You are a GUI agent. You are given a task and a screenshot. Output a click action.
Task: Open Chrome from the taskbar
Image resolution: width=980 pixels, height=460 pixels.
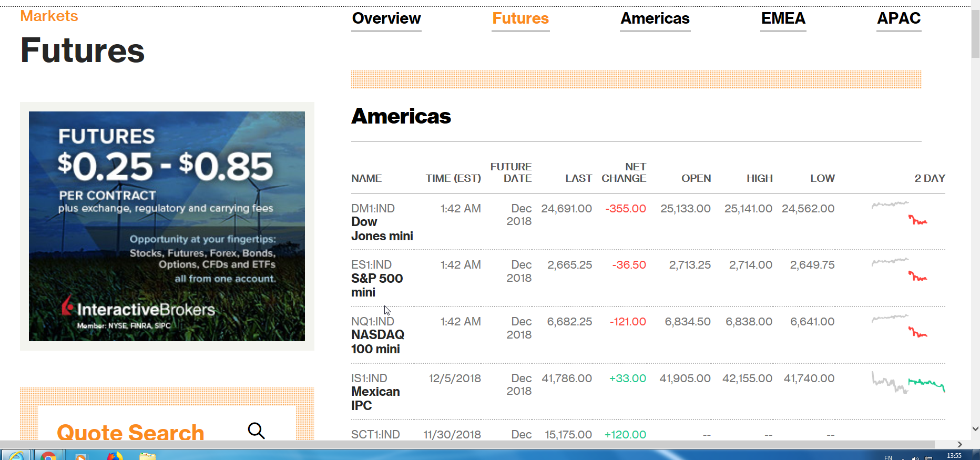coord(48,456)
